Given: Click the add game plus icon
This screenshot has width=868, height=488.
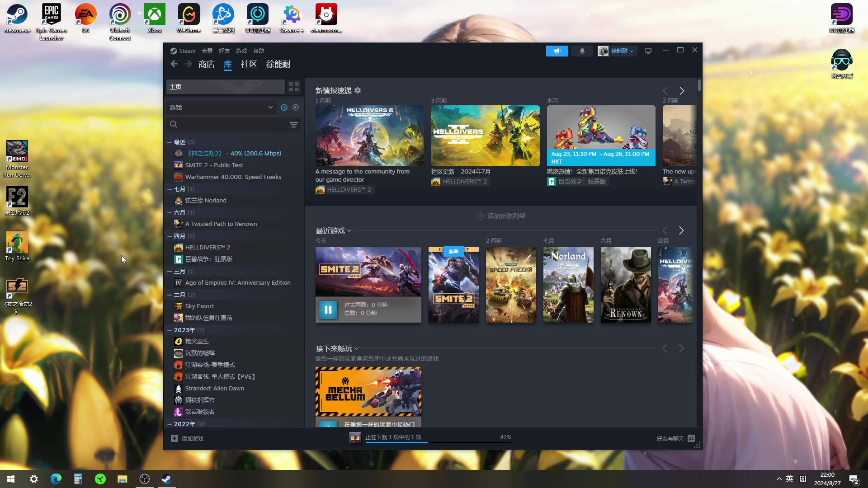Looking at the screenshot, I should pos(175,438).
